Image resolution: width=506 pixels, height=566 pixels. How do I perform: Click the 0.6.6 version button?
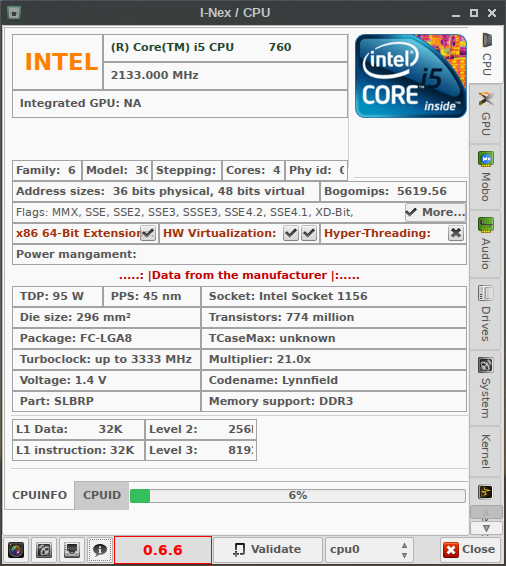[163, 550]
